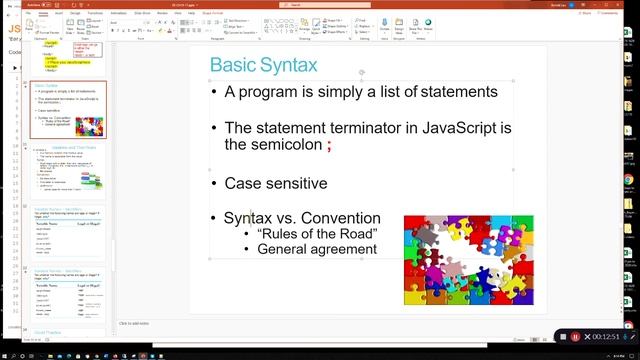Increase font size

click(x=160, y=22)
